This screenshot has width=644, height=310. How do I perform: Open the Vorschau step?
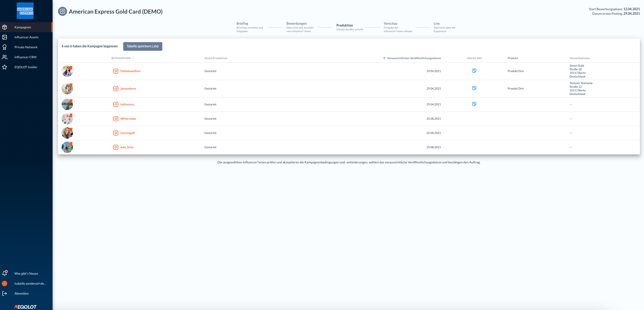click(x=390, y=24)
